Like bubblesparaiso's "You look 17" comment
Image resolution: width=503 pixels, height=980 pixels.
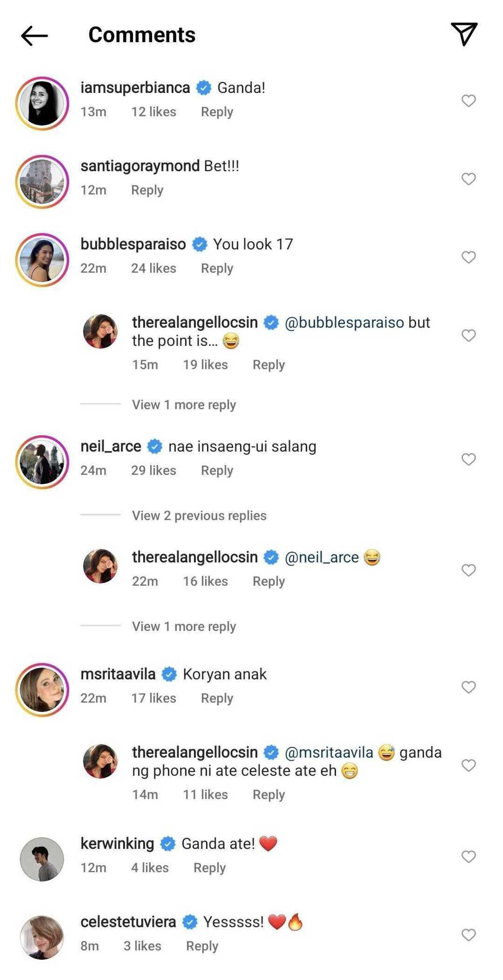(x=468, y=257)
